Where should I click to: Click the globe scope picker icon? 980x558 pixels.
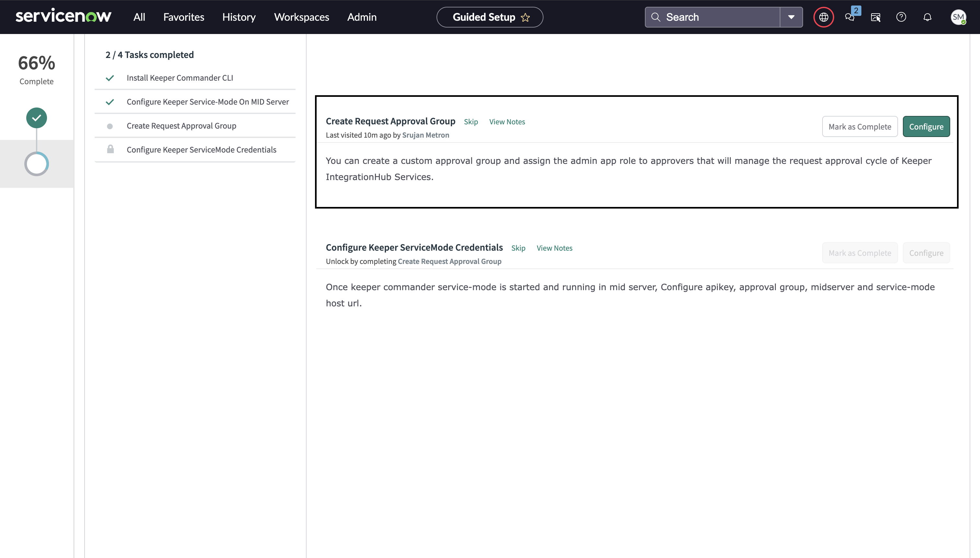point(823,17)
